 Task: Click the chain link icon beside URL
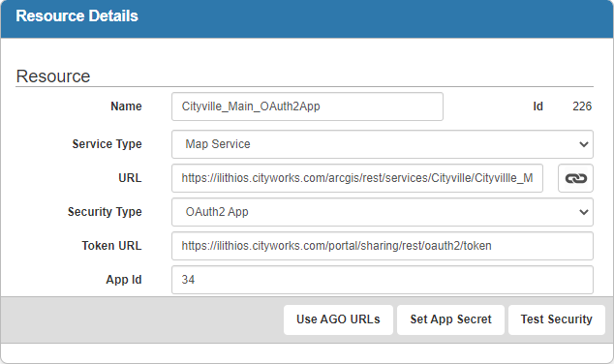point(575,178)
